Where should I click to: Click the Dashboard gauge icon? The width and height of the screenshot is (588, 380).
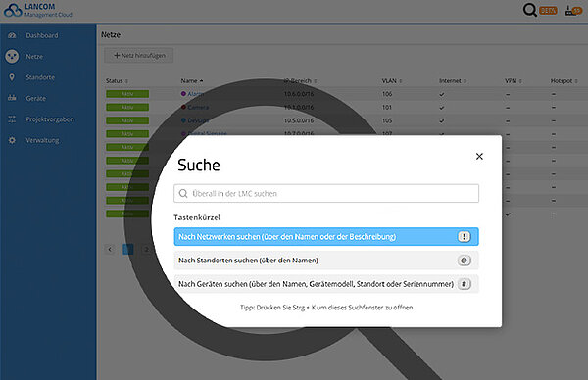pyautogui.click(x=12, y=35)
